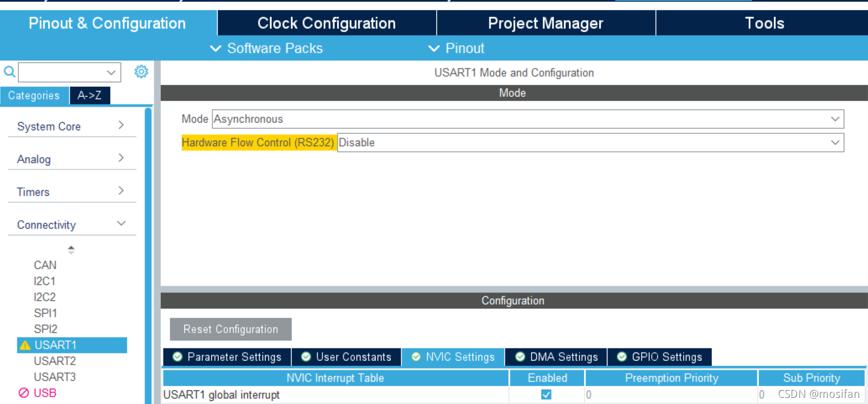
Task: Open the Project Manager tab
Action: 546,23
